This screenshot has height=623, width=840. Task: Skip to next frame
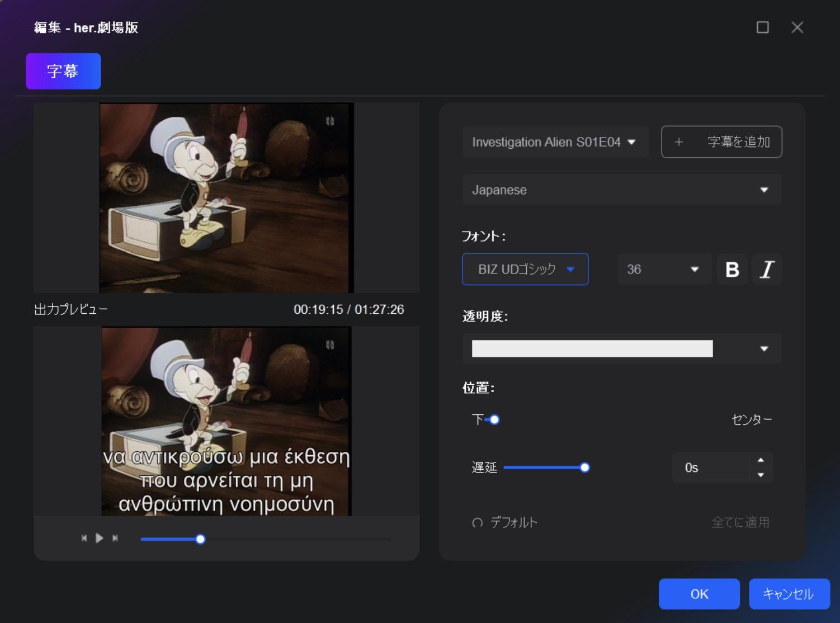[x=115, y=538]
